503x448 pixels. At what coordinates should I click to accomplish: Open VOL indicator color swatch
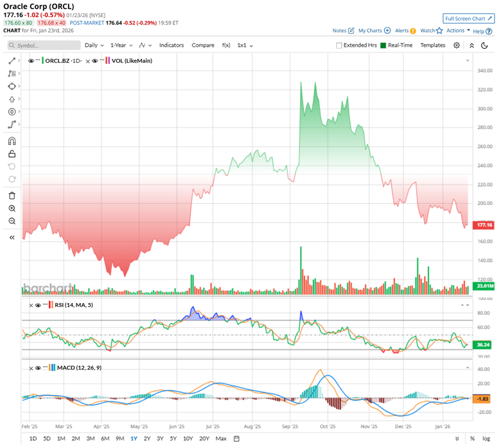click(108, 61)
